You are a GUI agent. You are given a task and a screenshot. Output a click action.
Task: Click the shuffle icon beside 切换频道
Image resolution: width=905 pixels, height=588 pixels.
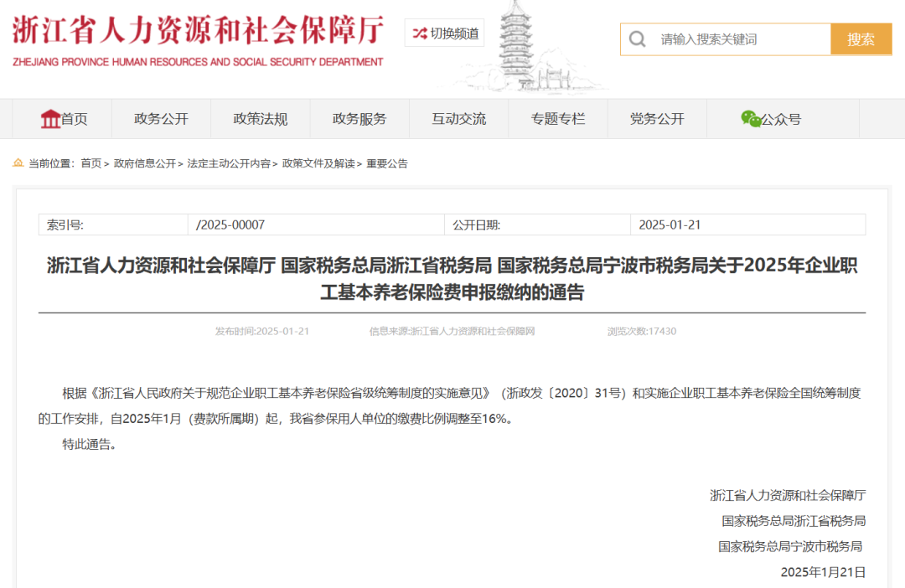(x=420, y=34)
